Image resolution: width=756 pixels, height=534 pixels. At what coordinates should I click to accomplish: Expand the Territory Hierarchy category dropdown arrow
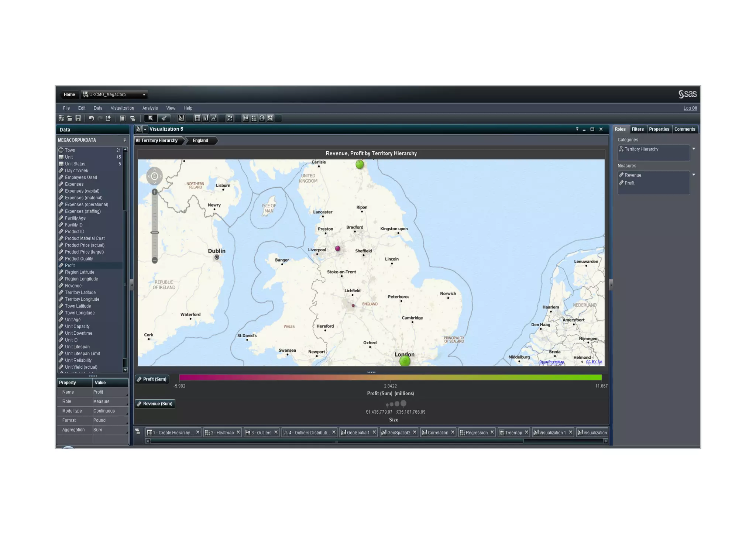[x=694, y=149]
